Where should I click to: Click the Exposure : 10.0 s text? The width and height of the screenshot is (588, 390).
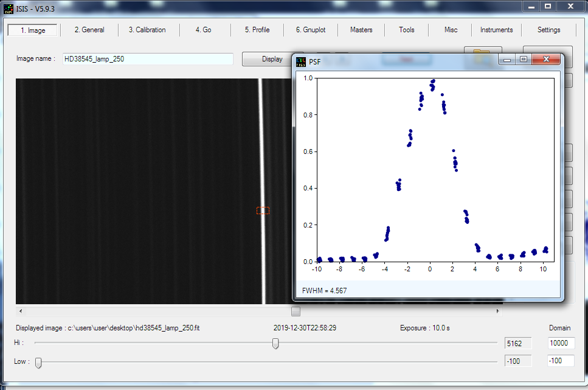coord(425,328)
